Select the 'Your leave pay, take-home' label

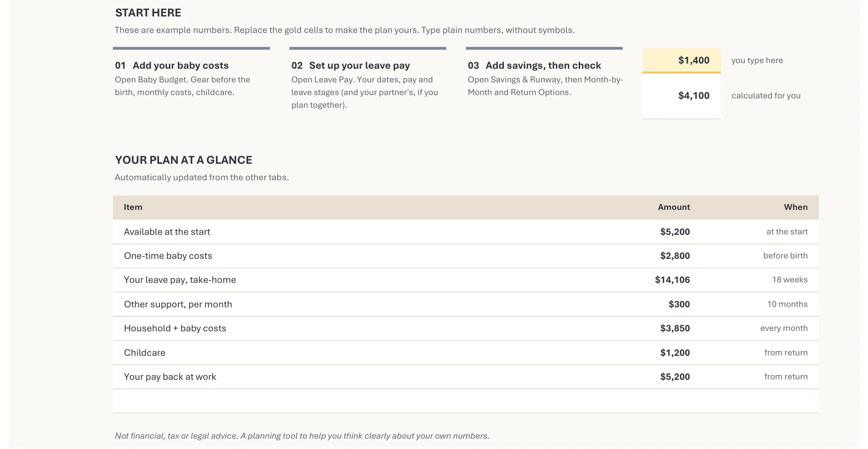click(x=180, y=280)
